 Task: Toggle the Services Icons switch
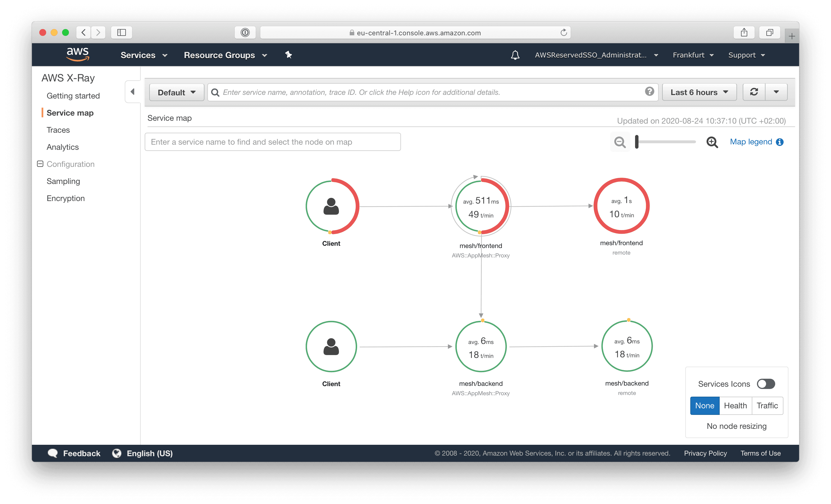[x=765, y=384]
